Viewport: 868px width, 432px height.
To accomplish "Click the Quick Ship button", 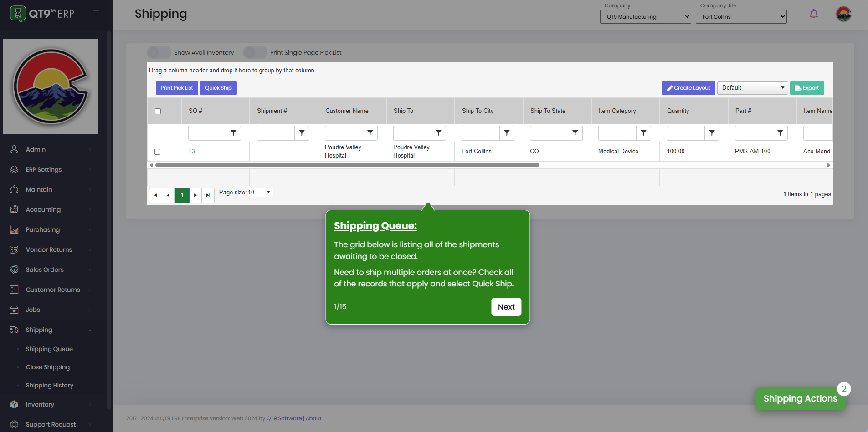I will [218, 88].
